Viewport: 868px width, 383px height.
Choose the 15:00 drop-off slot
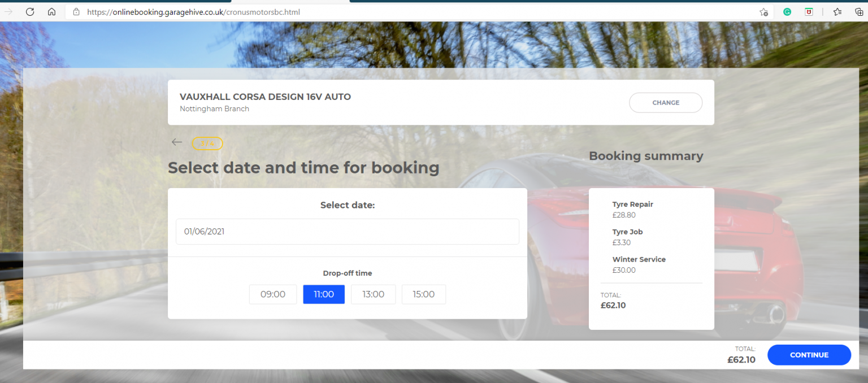[423, 294]
